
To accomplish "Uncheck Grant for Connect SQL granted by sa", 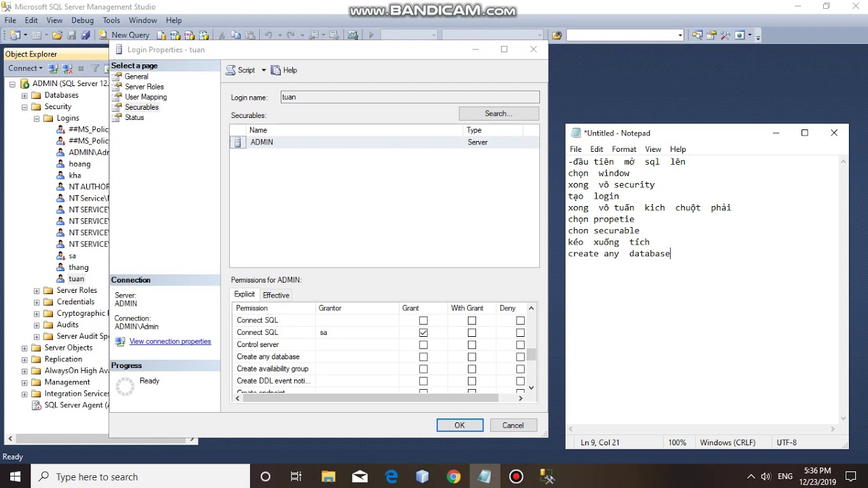I will [x=423, y=333].
